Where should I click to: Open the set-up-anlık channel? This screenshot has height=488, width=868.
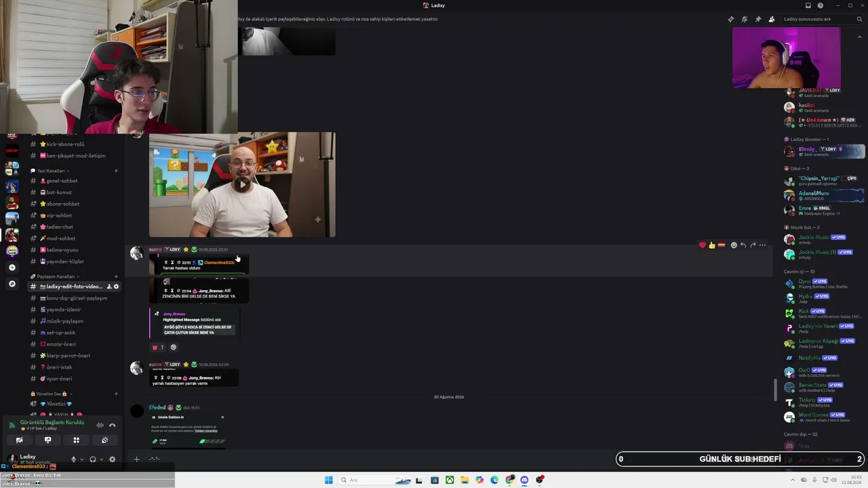tap(73, 333)
